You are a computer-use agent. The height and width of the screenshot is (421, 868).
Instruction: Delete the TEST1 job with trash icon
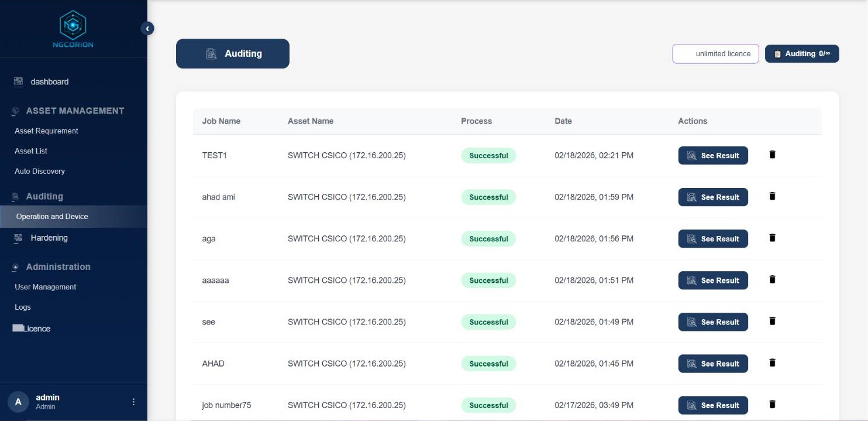click(772, 155)
